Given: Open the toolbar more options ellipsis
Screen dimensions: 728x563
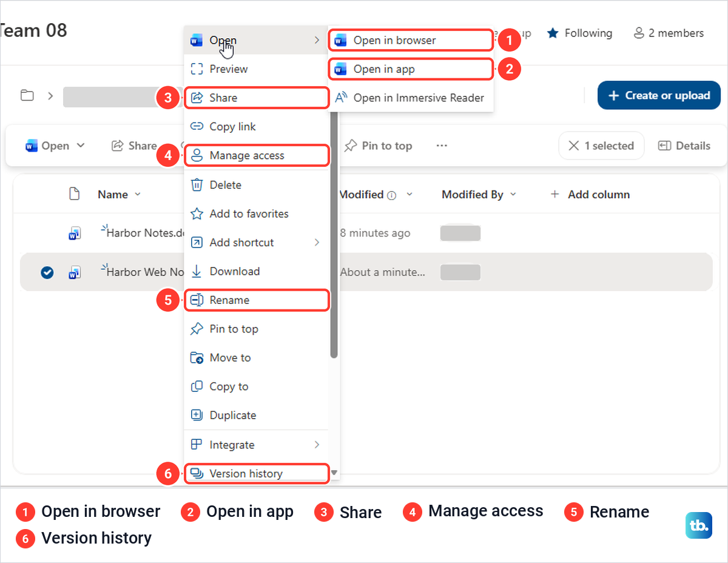Looking at the screenshot, I should pyautogui.click(x=442, y=146).
